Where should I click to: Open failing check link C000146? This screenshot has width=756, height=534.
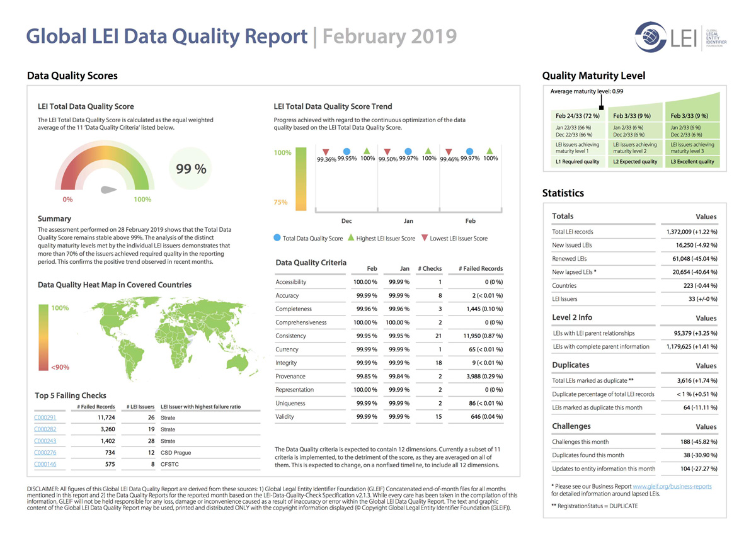[x=45, y=464]
